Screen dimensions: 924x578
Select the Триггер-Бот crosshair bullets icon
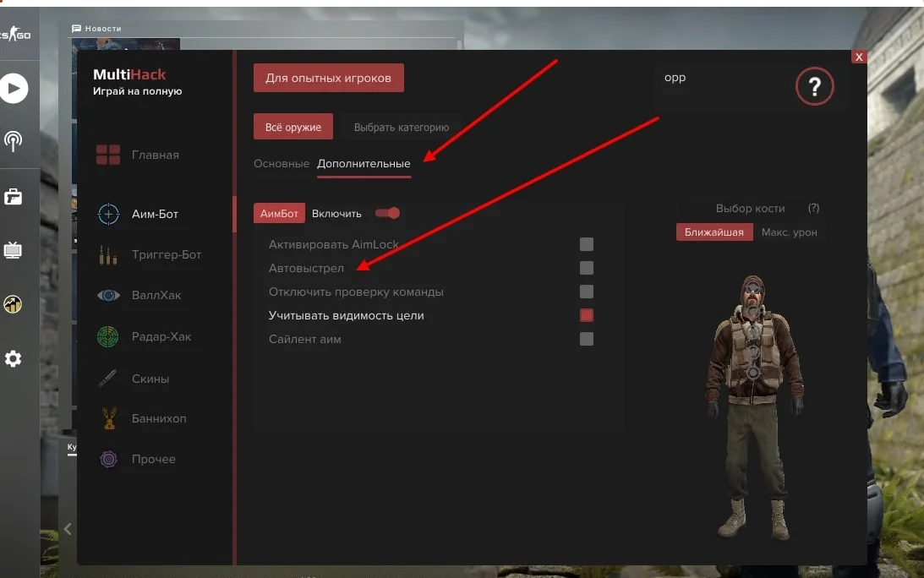point(108,254)
